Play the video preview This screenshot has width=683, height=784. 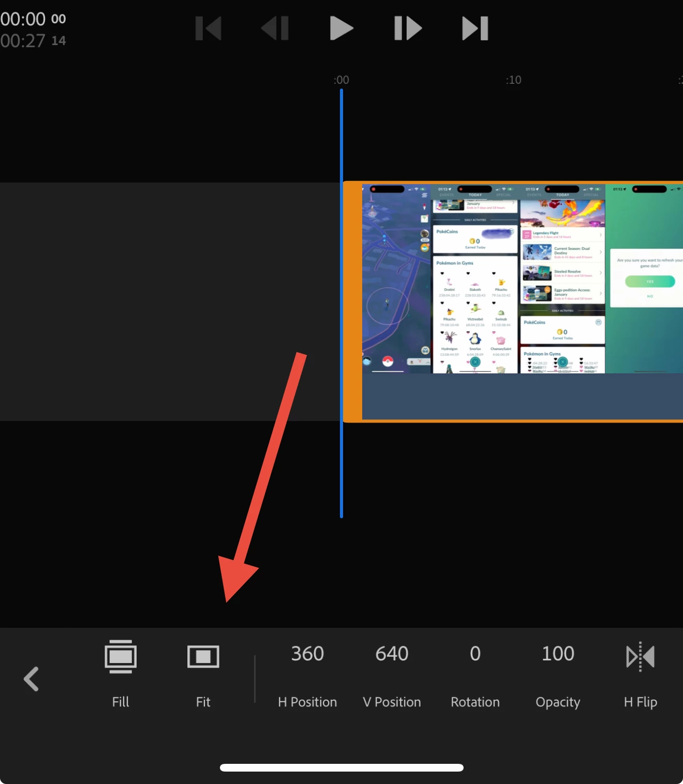pyautogui.click(x=341, y=28)
